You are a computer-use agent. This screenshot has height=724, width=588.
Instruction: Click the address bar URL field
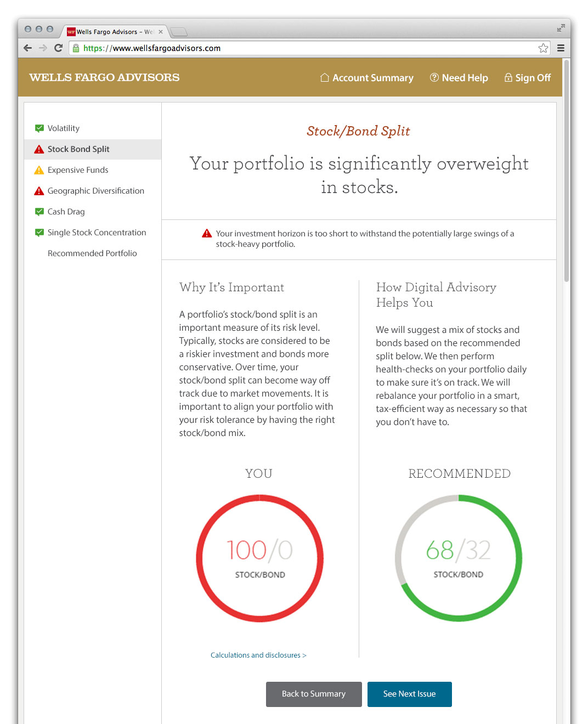click(310, 48)
